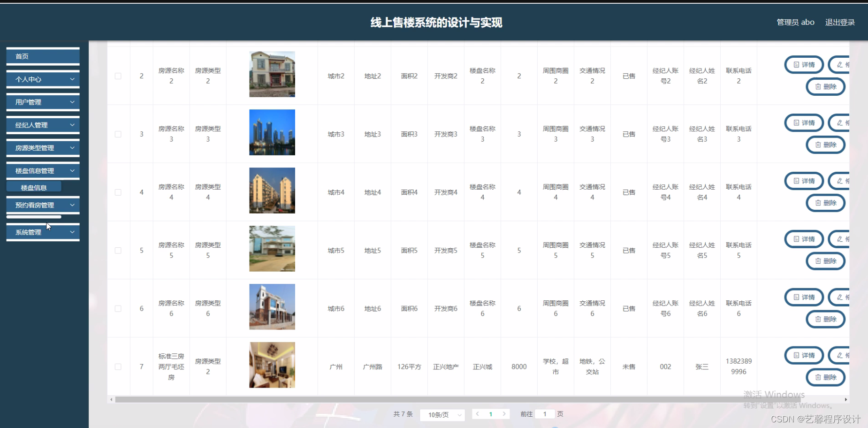Image resolution: width=868 pixels, height=428 pixels.
Task: Click the small blue slider below 预约看房管理
Action: coord(33,217)
